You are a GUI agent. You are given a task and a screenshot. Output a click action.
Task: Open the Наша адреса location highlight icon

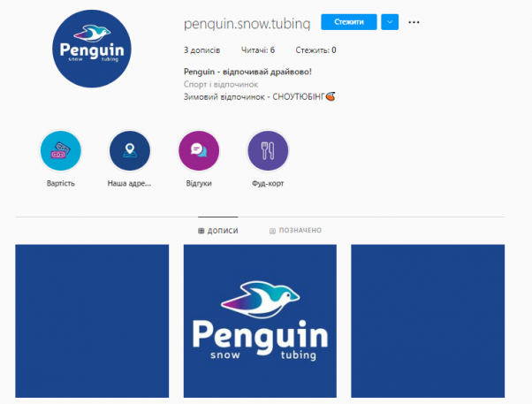coord(130,151)
